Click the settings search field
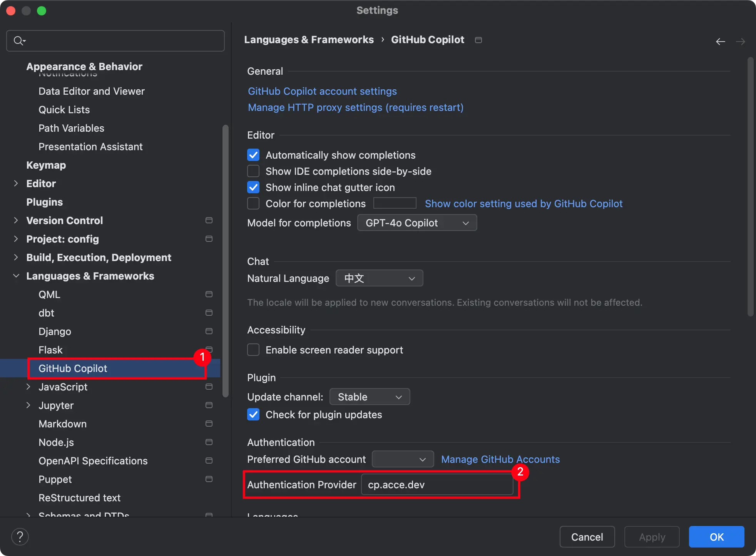 [x=115, y=40]
